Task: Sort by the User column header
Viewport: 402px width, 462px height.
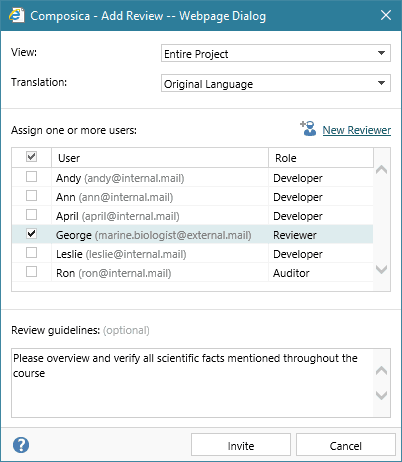Action: tap(160, 158)
